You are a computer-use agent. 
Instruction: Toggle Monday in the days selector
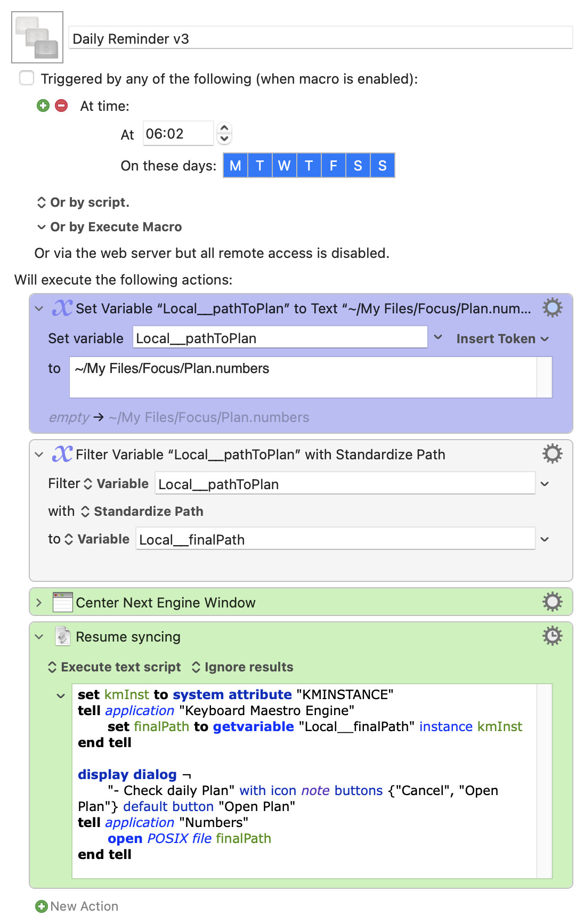pyautogui.click(x=236, y=166)
